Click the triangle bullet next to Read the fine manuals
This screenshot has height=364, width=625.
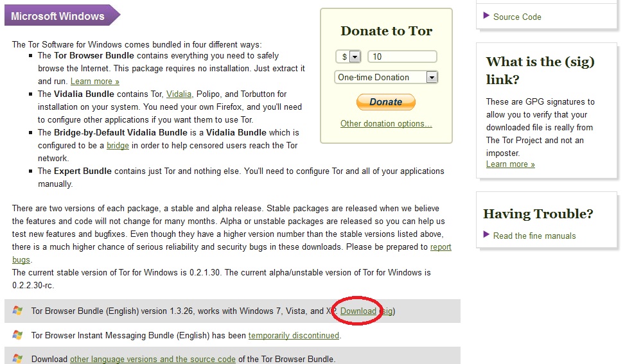coord(486,234)
